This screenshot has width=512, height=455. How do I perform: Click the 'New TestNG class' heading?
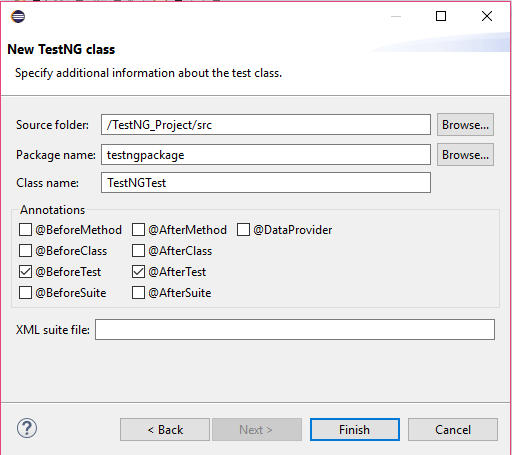pyautogui.click(x=61, y=49)
